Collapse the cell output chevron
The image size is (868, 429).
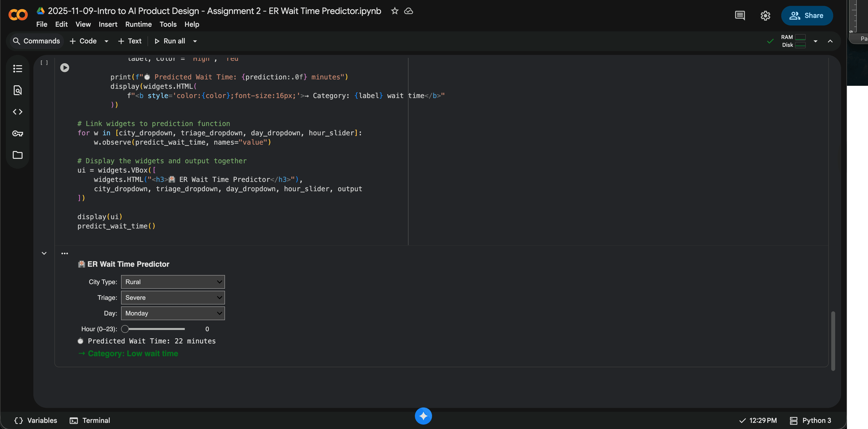[44, 253]
